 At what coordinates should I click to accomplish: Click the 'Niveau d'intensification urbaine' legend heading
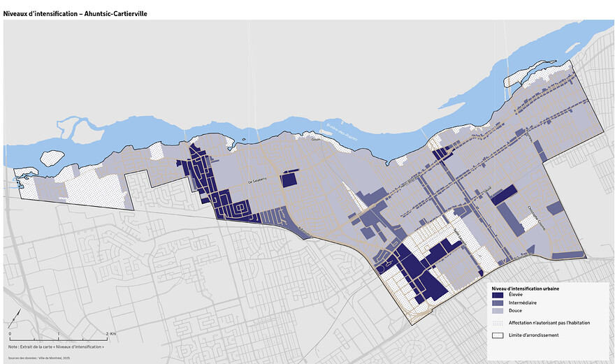[x=525, y=288]
